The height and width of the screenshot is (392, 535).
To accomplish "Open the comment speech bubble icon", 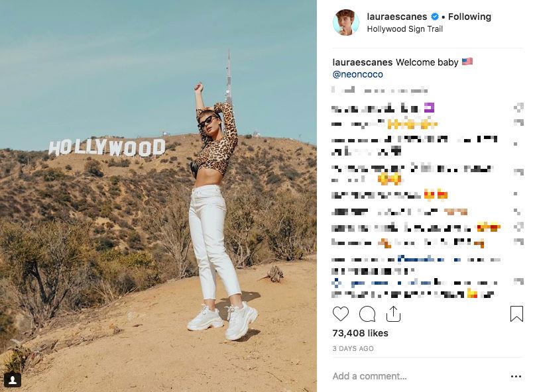I will 367,314.
